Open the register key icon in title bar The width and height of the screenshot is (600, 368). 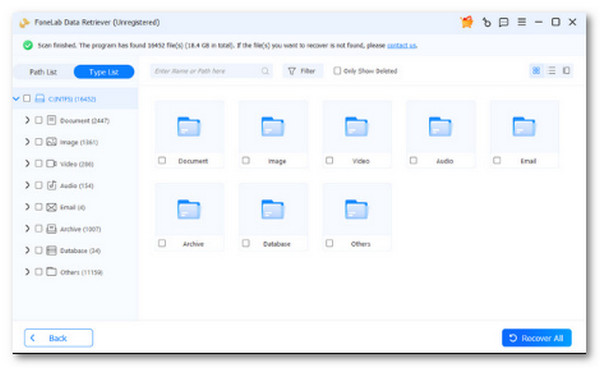tap(487, 22)
